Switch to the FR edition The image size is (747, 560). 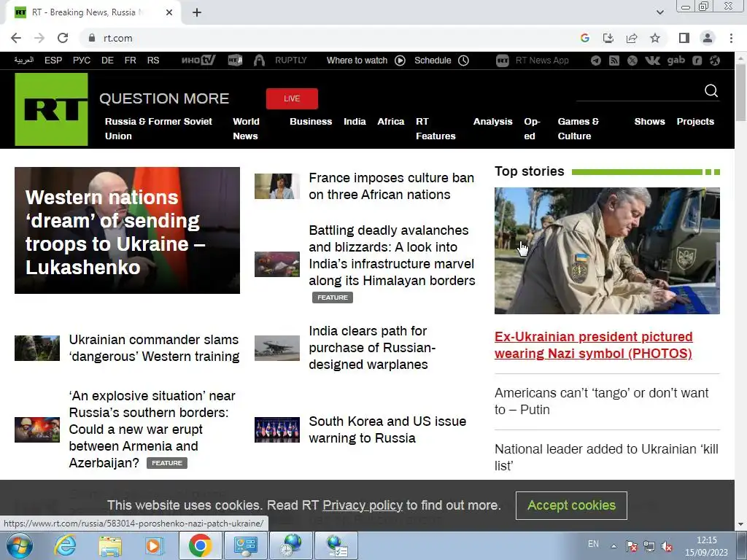[x=130, y=61]
